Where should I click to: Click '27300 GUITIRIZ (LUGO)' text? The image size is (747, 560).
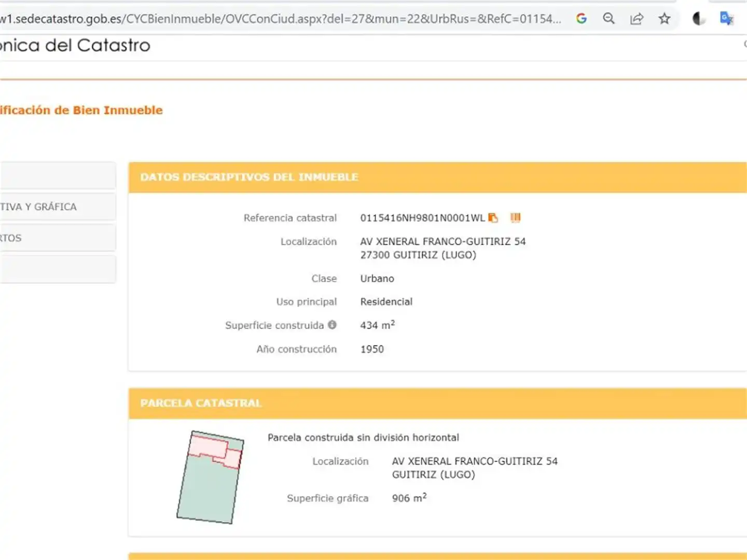(x=418, y=255)
